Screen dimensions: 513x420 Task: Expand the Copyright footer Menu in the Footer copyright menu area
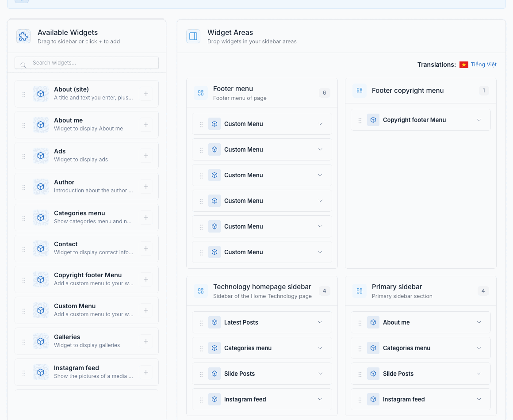[479, 120]
